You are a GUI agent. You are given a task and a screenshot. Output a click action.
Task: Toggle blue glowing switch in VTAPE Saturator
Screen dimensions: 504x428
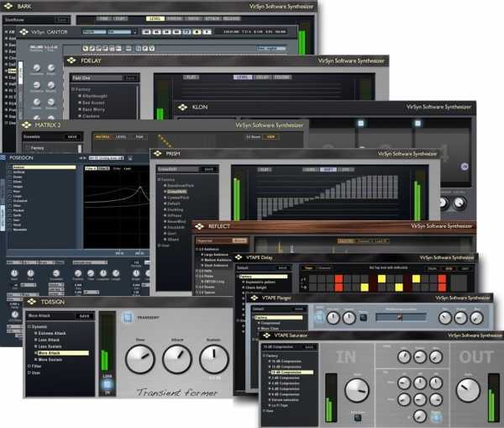point(436,417)
